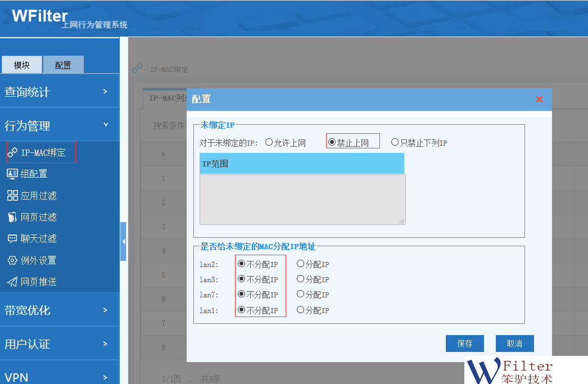Click the 网页推送 paper plane icon
588x384 pixels.
(12, 282)
